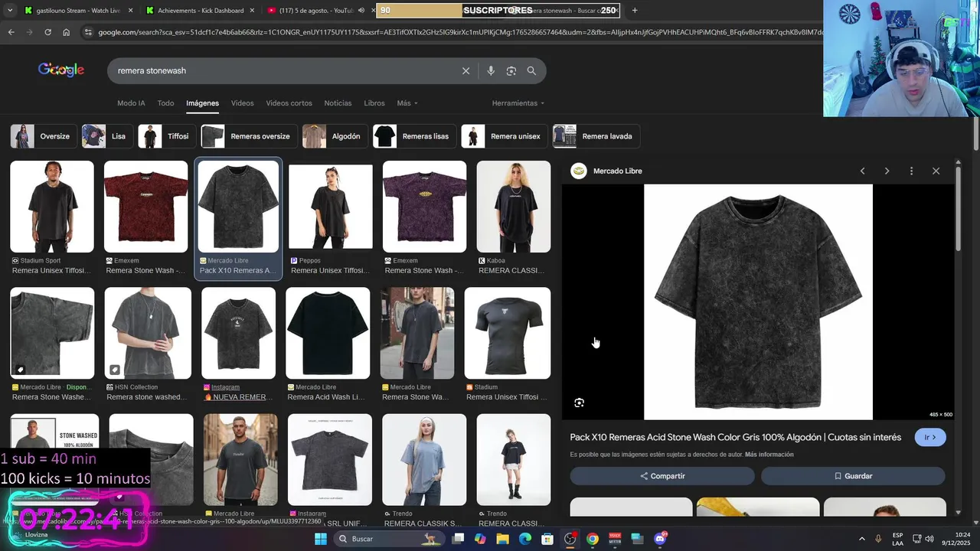Reload the page with the refresh icon
The height and width of the screenshot is (551, 980).
[47, 32]
